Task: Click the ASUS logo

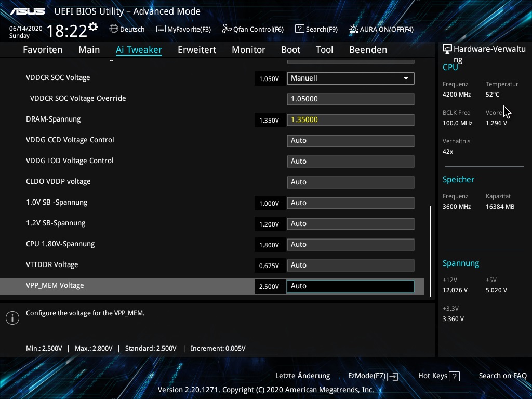Action: (x=27, y=11)
